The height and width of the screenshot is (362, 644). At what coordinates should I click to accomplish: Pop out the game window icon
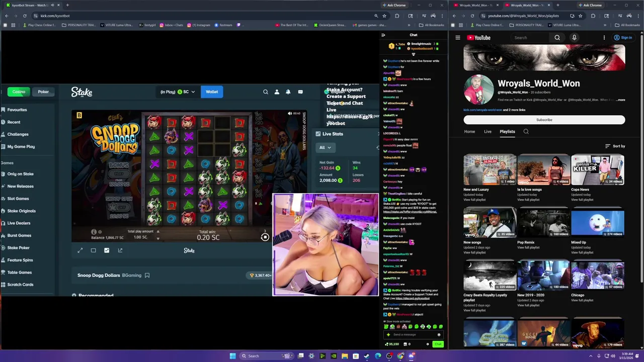[120, 250]
